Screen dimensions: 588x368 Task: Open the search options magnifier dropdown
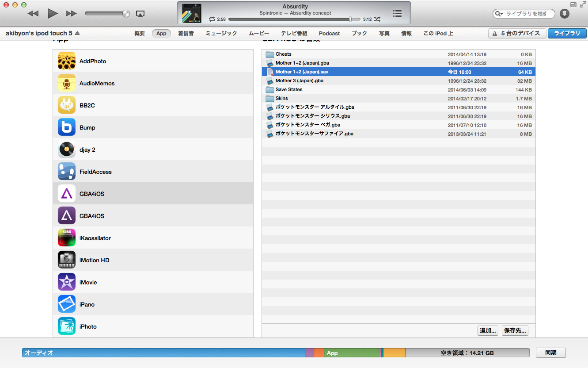[499, 14]
